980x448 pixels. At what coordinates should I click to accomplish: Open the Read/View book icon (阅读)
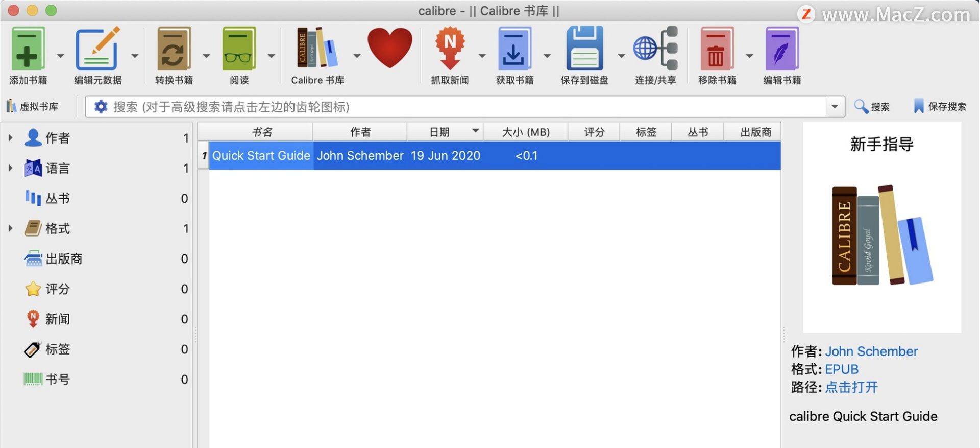click(x=239, y=49)
